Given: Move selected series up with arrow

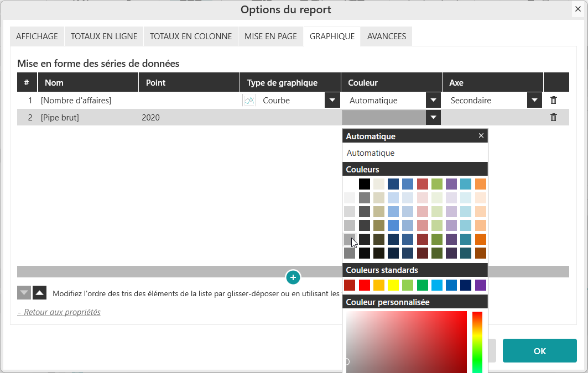Looking at the screenshot, I should coord(39,293).
